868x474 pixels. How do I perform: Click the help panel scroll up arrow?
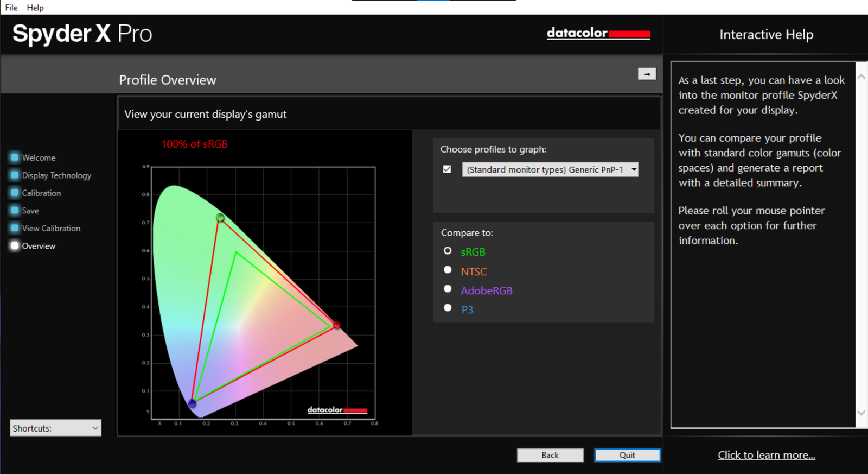tap(861, 78)
